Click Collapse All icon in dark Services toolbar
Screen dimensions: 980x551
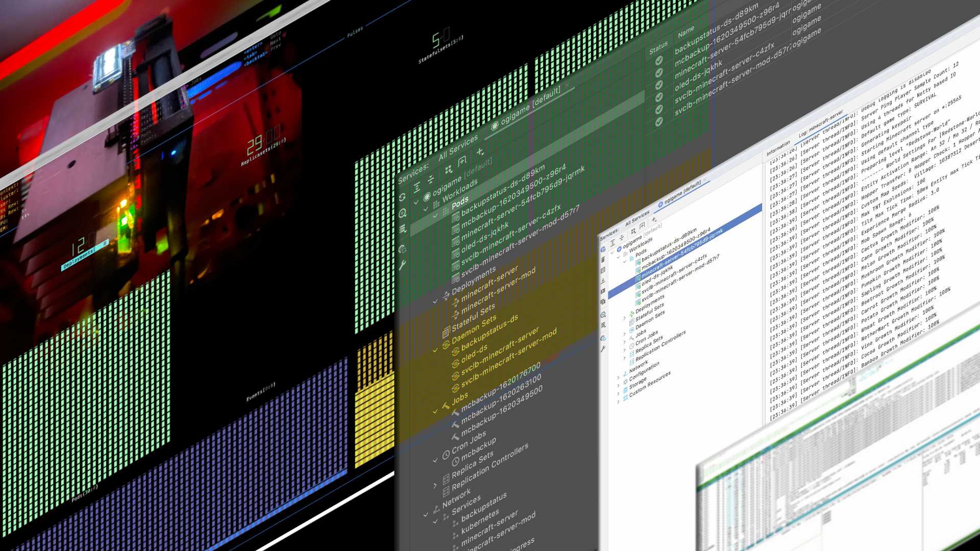[431, 179]
